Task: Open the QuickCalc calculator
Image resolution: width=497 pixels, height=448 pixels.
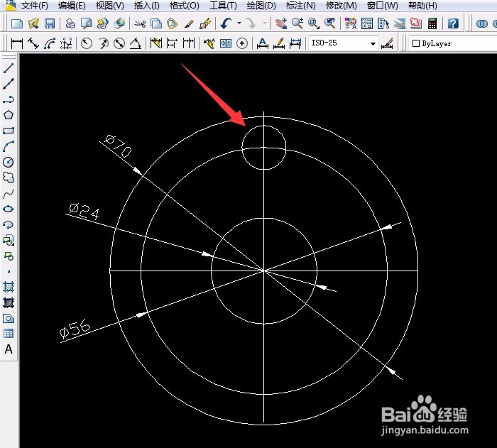Action: (x=432, y=23)
